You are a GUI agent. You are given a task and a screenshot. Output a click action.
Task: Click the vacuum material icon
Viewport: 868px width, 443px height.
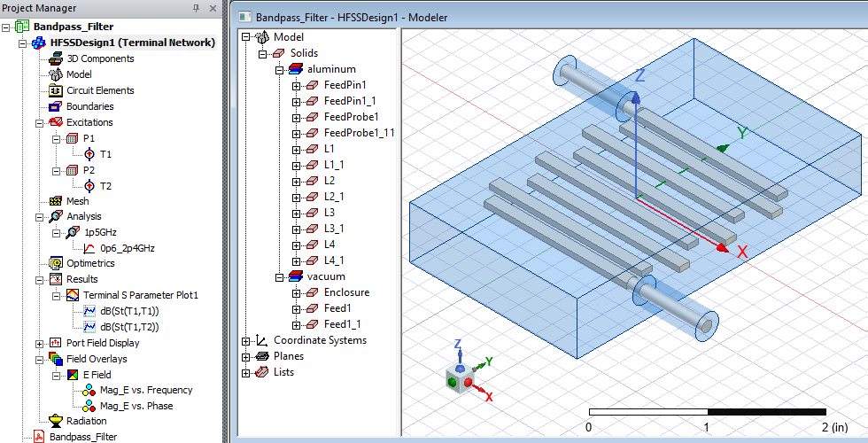(x=296, y=276)
